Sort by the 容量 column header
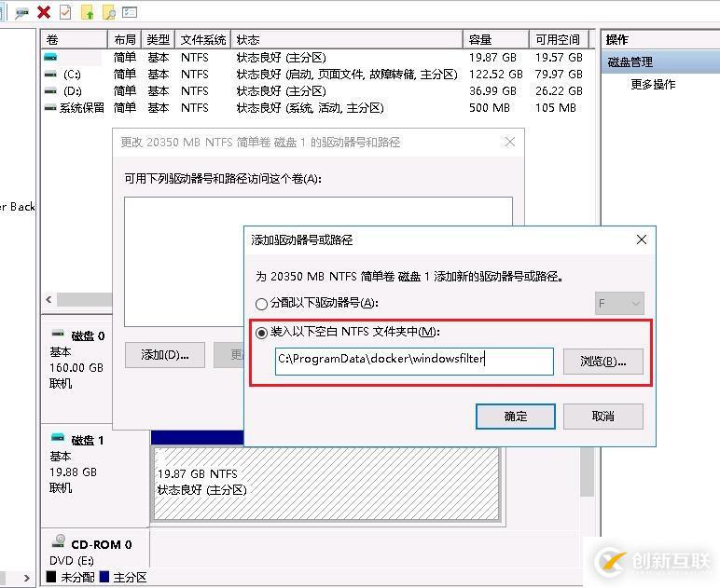This screenshot has width=720, height=588. coord(496,39)
